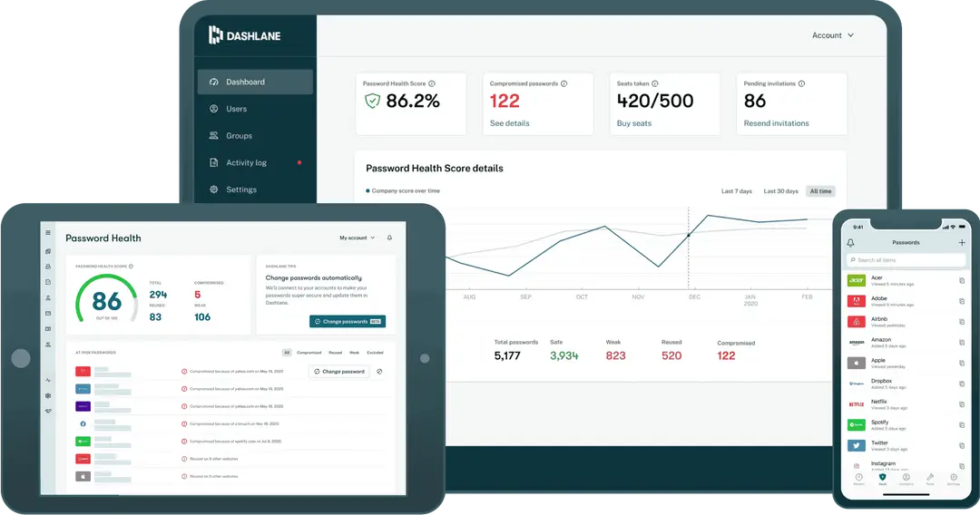Open Groups in the admin sidebar
Viewport: 980px width, 515px height.
pos(255,135)
